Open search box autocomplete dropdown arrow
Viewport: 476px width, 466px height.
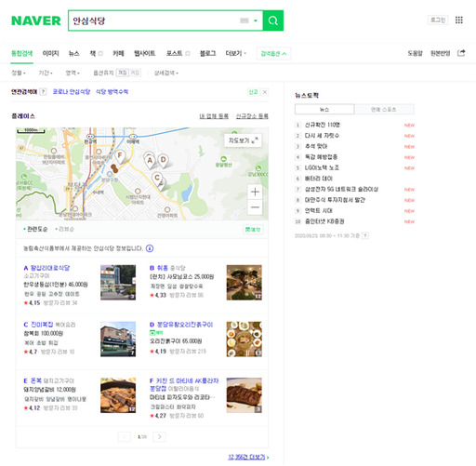point(256,20)
